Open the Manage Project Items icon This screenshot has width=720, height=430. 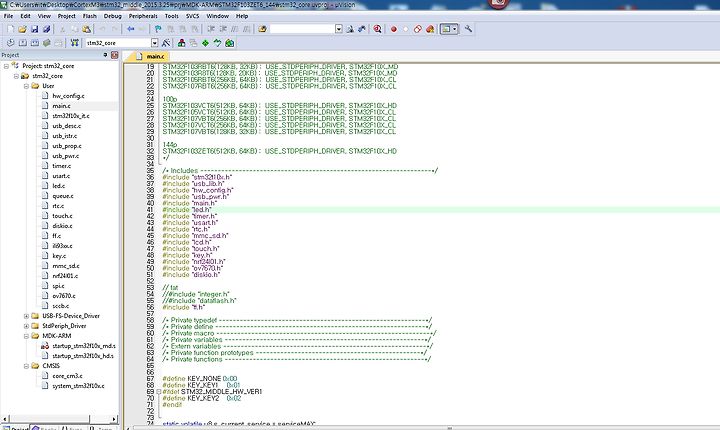tap(181, 43)
